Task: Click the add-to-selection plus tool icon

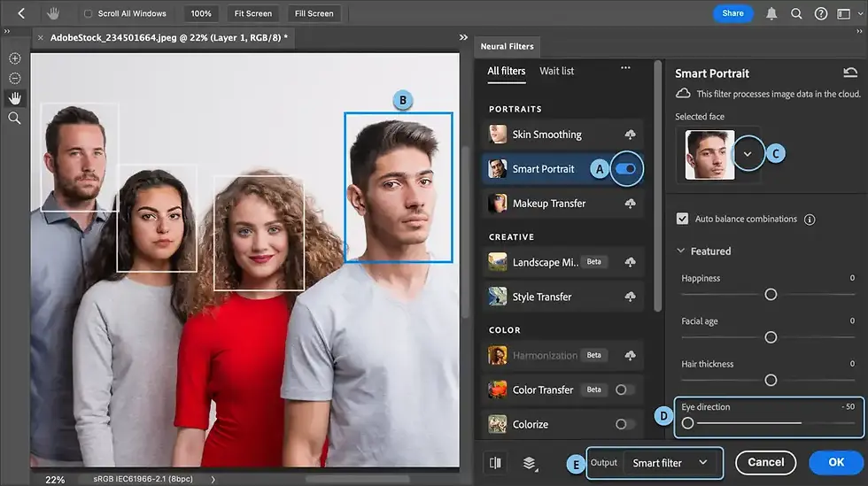Action: tap(15, 58)
